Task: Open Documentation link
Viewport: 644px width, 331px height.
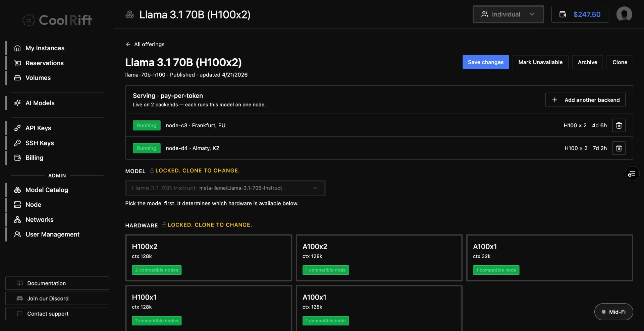Action: (57, 283)
